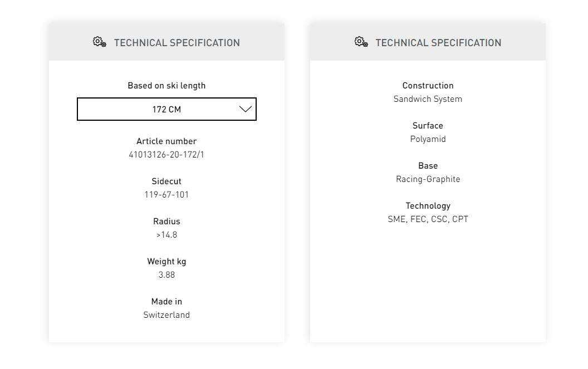Click the Weight kg label
The image size is (588, 369).
166,262
